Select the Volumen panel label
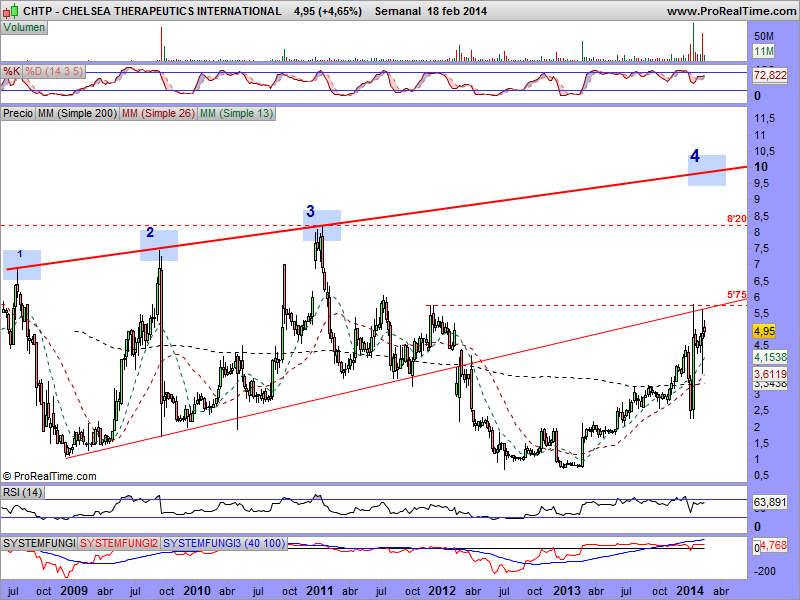This screenshot has height=600, width=800. pos(24,28)
